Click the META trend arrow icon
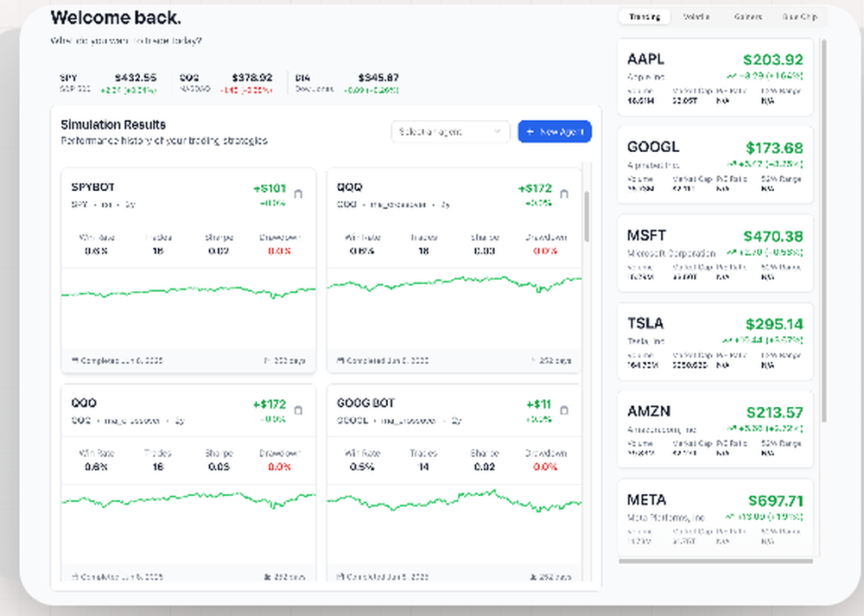Image resolution: width=864 pixels, height=616 pixels. click(730, 517)
